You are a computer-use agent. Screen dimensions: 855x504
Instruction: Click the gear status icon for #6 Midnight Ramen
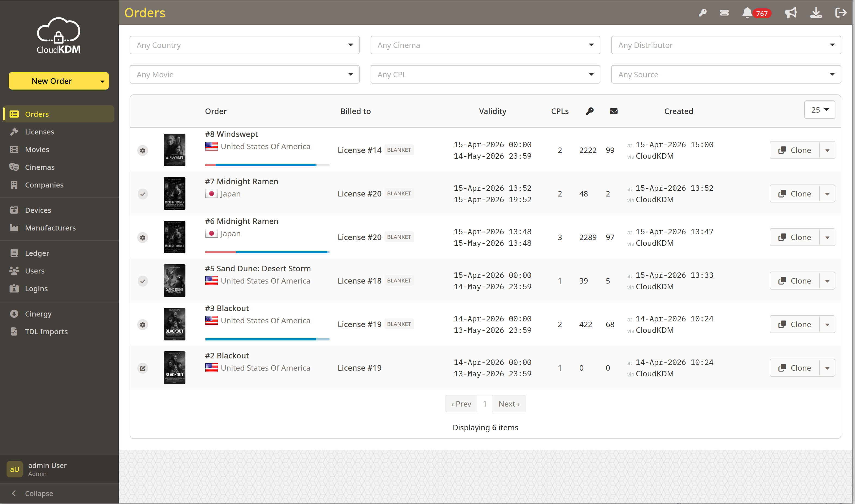click(143, 237)
